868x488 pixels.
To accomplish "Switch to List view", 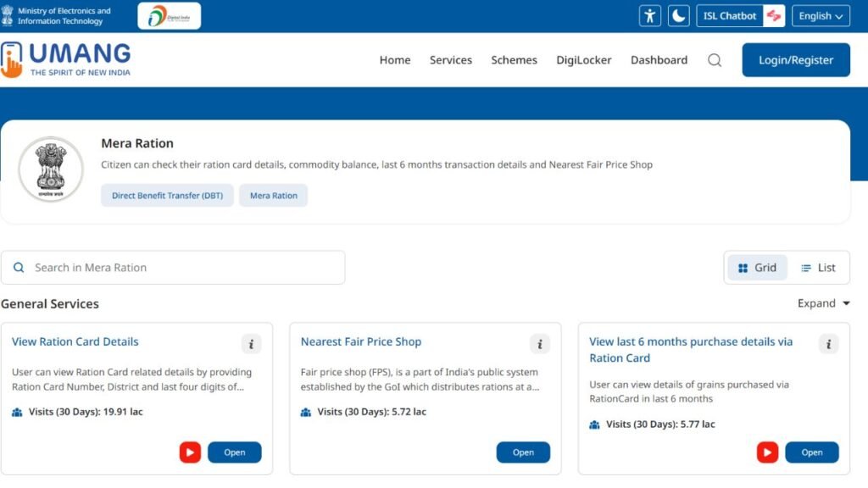I will point(818,268).
